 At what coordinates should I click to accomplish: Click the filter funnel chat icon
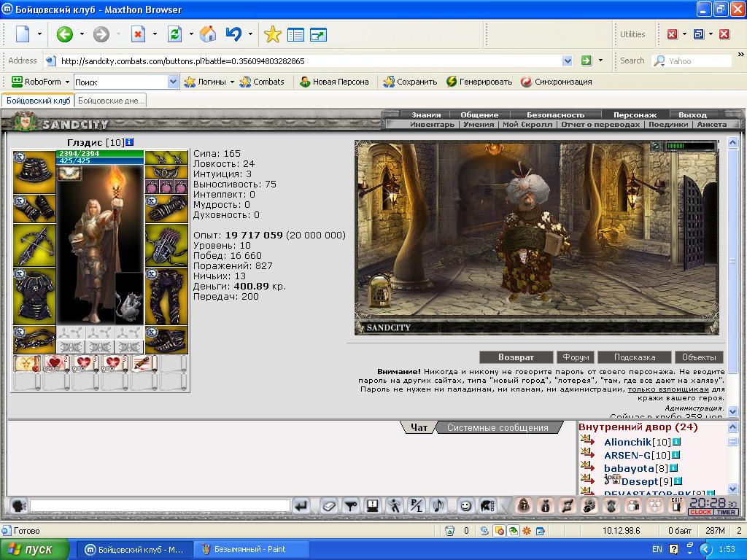[x=351, y=506]
